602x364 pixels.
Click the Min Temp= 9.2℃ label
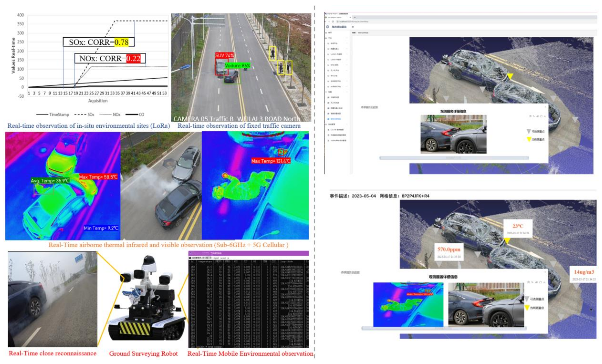pyautogui.click(x=101, y=228)
